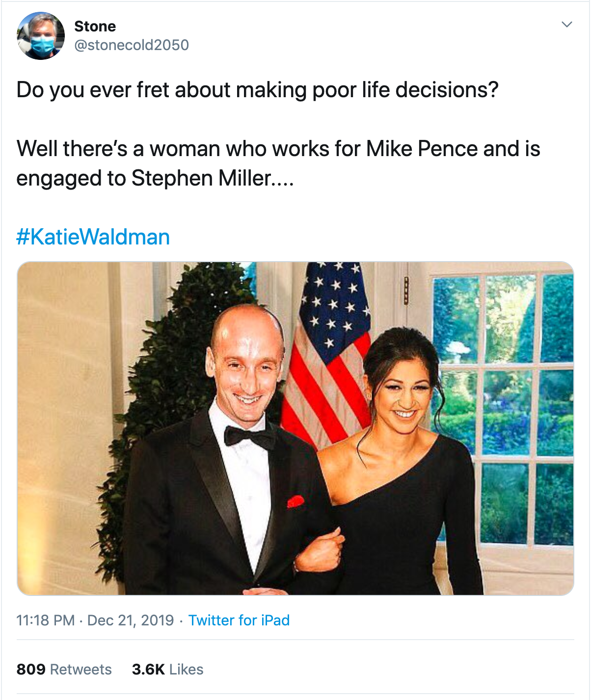Image resolution: width=591 pixels, height=700 pixels.
Task: Click the "Twitter for iPad" source link
Action: (x=239, y=620)
